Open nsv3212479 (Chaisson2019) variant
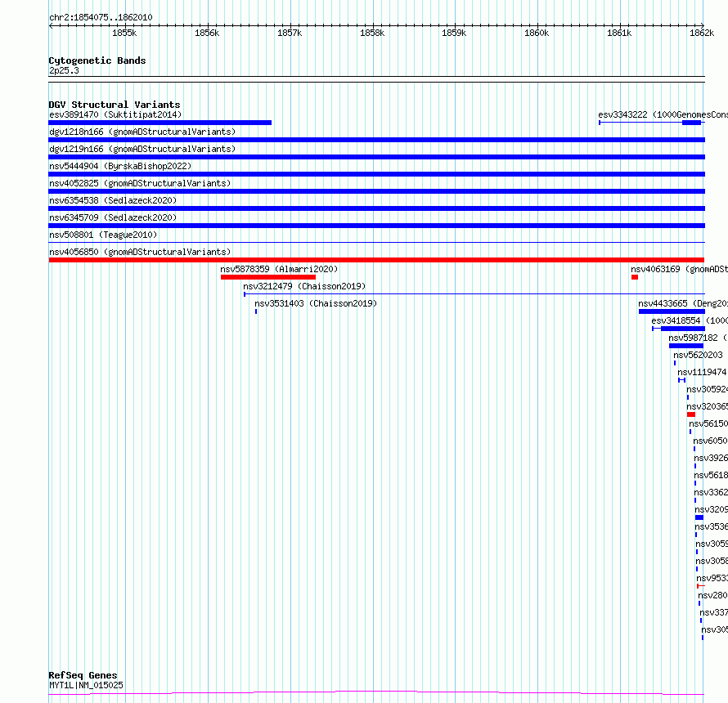 tap(304, 286)
